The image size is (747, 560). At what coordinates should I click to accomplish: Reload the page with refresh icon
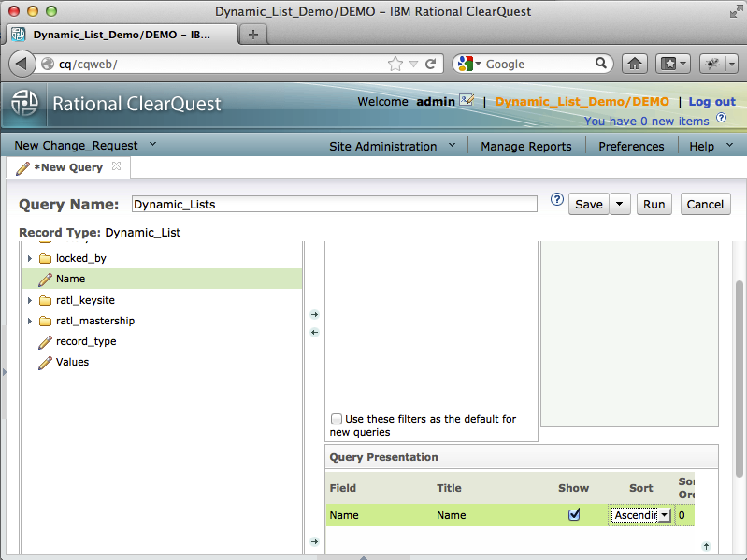point(431,64)
